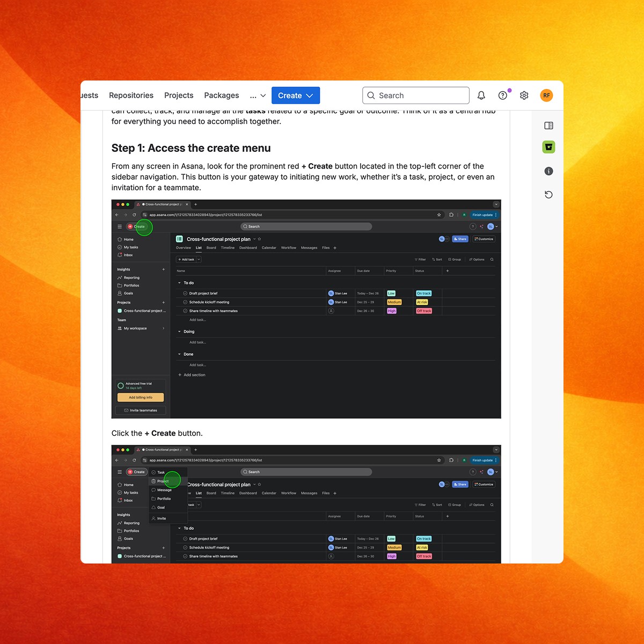This screenshot has width=644, height=644.
Task: Open the settings gear
Action: (524, 96)
